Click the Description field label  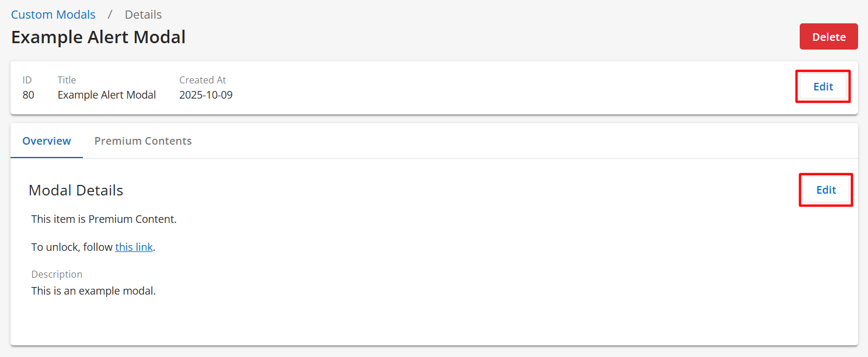point(57,274)
